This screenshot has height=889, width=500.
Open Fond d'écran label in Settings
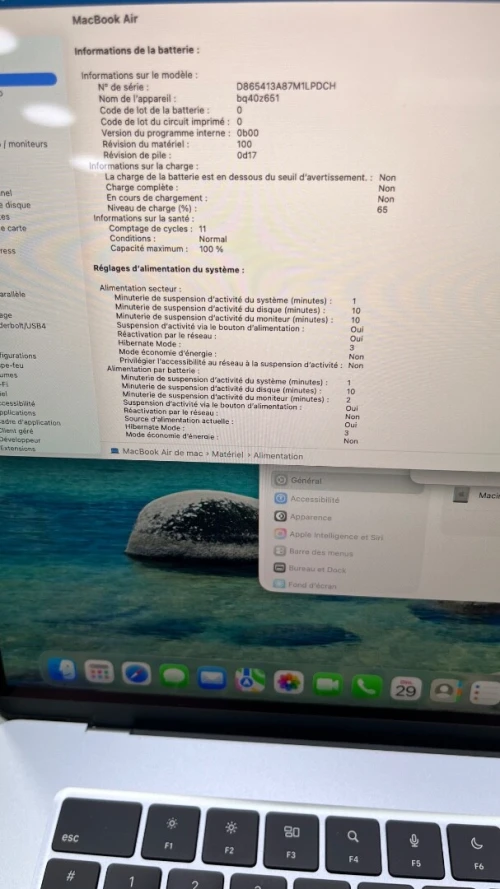click(312, 585)
